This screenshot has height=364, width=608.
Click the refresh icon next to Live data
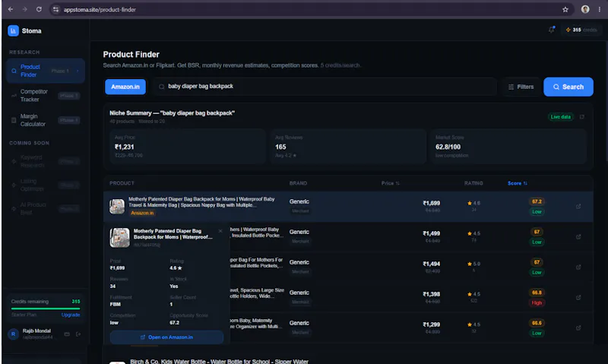point(582,117)
